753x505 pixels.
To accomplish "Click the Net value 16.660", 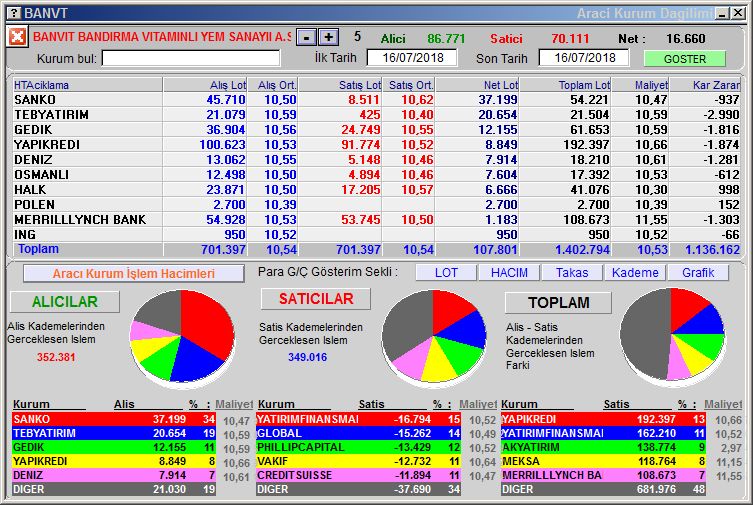I will pyautogui.click(x=685, y=38).
